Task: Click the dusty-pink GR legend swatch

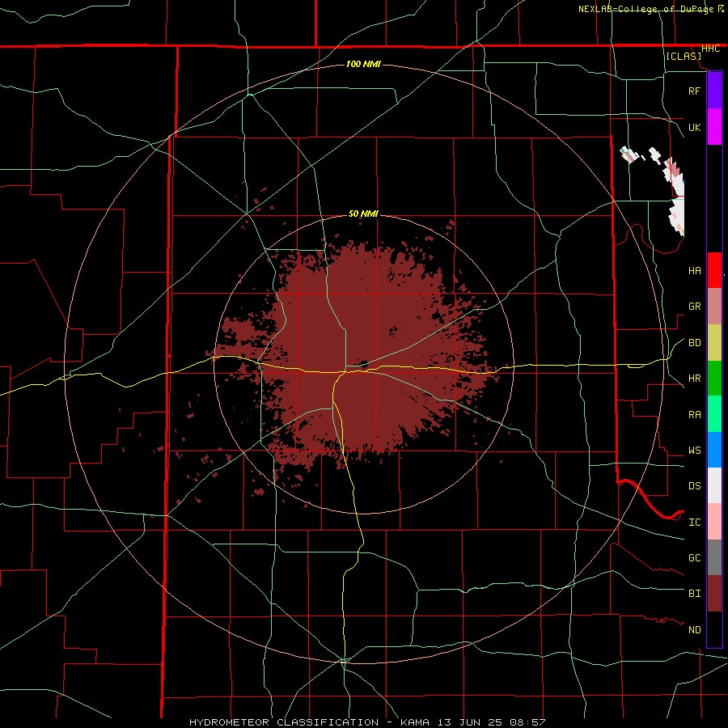Action: tap(714, 307)
